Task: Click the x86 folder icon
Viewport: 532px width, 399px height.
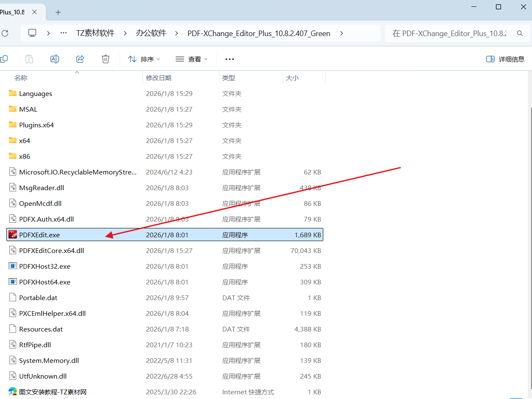Action: point(13,156)
